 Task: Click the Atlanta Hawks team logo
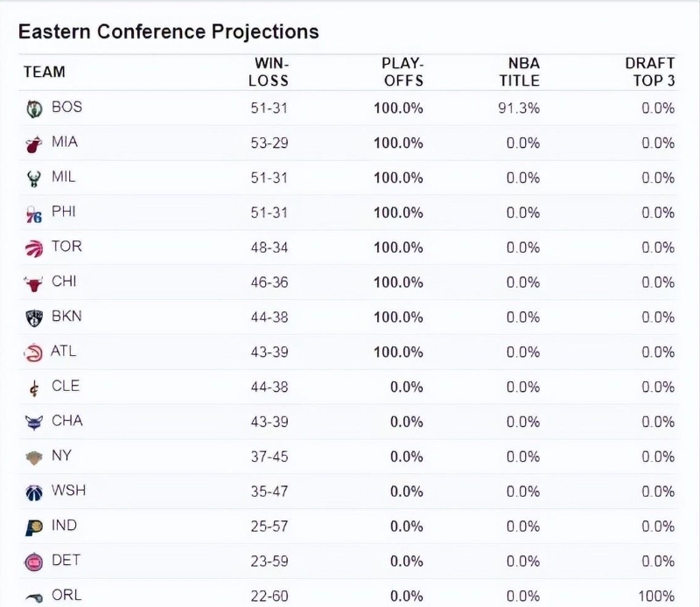34,353
